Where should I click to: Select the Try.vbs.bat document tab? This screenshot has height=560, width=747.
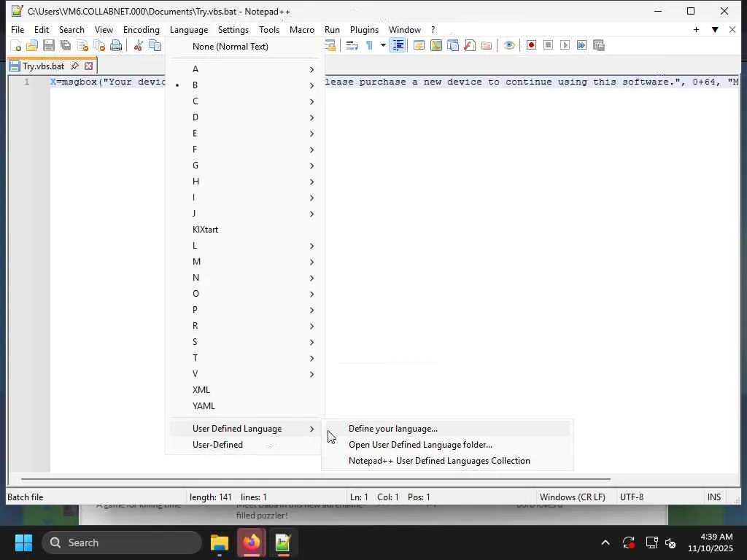pos(43,66)
